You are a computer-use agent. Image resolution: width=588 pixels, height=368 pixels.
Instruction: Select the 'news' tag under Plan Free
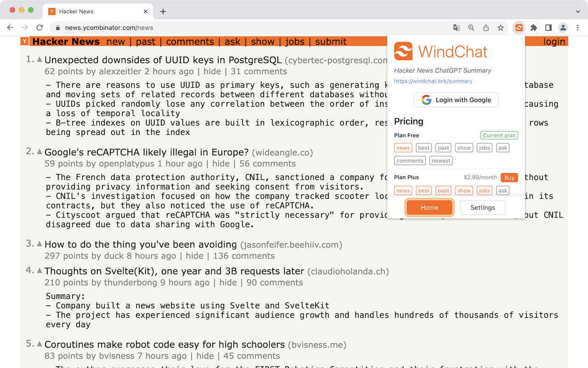click(x=403, y=148)
